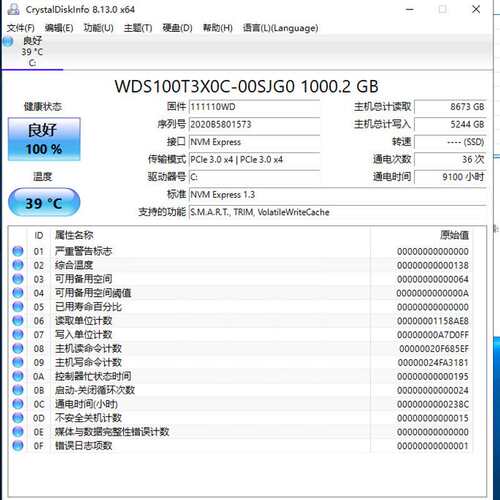This screenshot has height=500, width=500.
Task: Click status orb for attribute 0C 通电时间(小时)
Action: coord(18,404)
